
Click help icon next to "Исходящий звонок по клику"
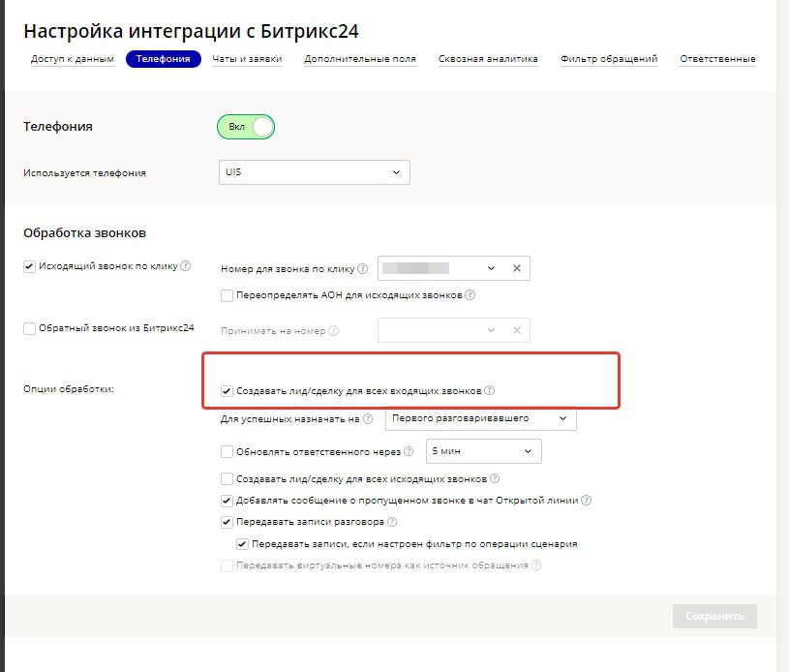point(186,266)
